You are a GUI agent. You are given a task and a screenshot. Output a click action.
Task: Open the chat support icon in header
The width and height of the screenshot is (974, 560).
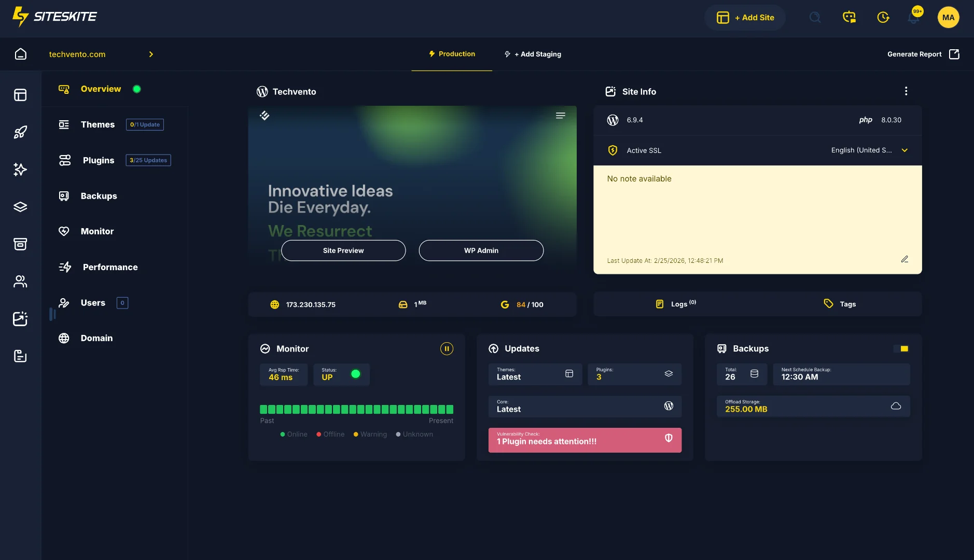click(849, 17)
